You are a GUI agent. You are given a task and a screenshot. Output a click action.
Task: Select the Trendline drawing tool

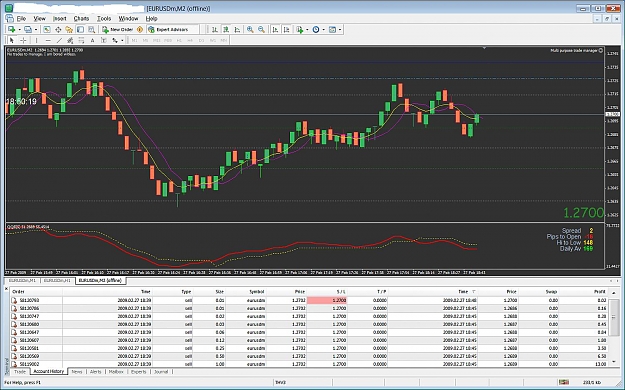tap(59, 40)
